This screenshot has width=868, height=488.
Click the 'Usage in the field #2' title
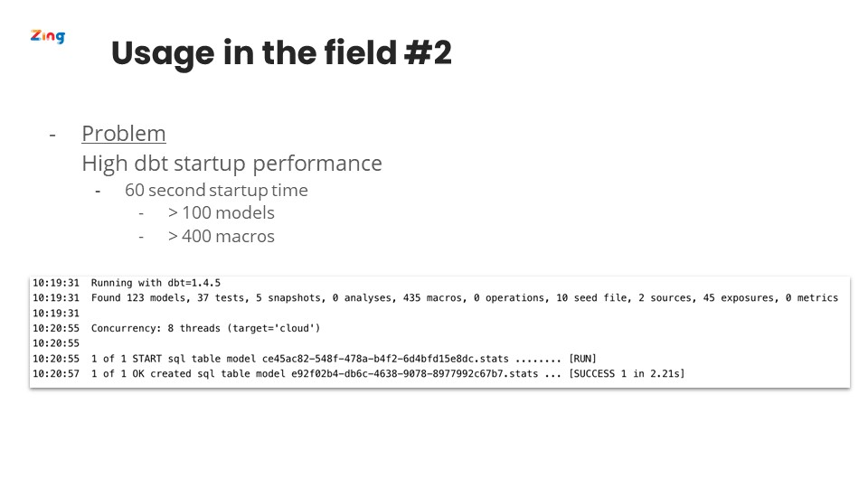(281, 53)
